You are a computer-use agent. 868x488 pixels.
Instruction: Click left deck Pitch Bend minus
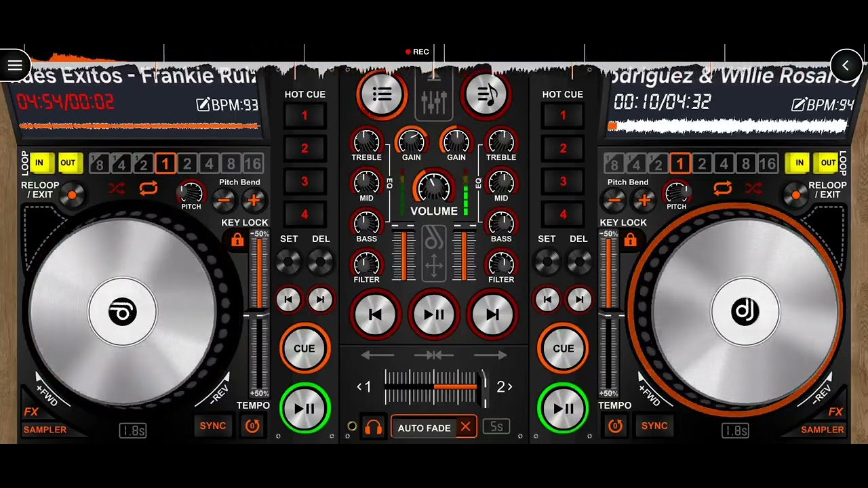[224, 200]
